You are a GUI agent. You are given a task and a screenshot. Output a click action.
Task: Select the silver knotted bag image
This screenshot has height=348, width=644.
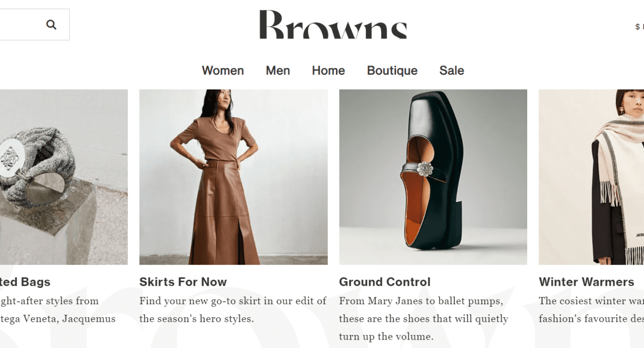[x=64, y=177]
